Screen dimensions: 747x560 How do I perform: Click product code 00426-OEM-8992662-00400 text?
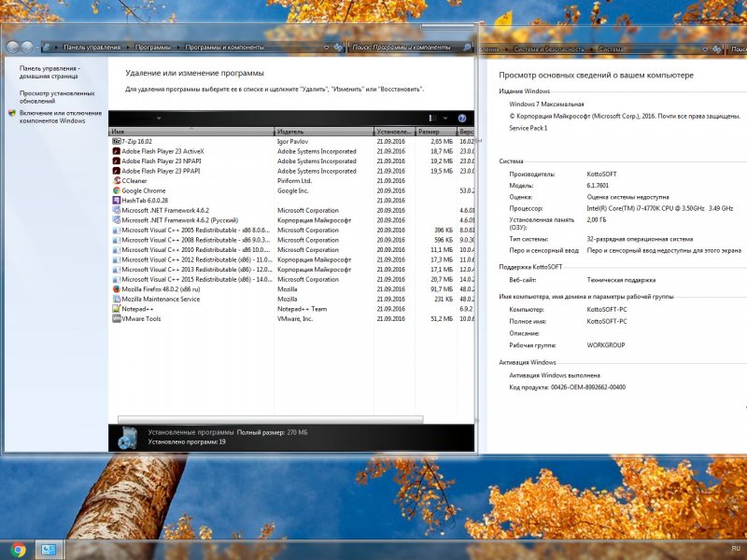tap(588, 387)
